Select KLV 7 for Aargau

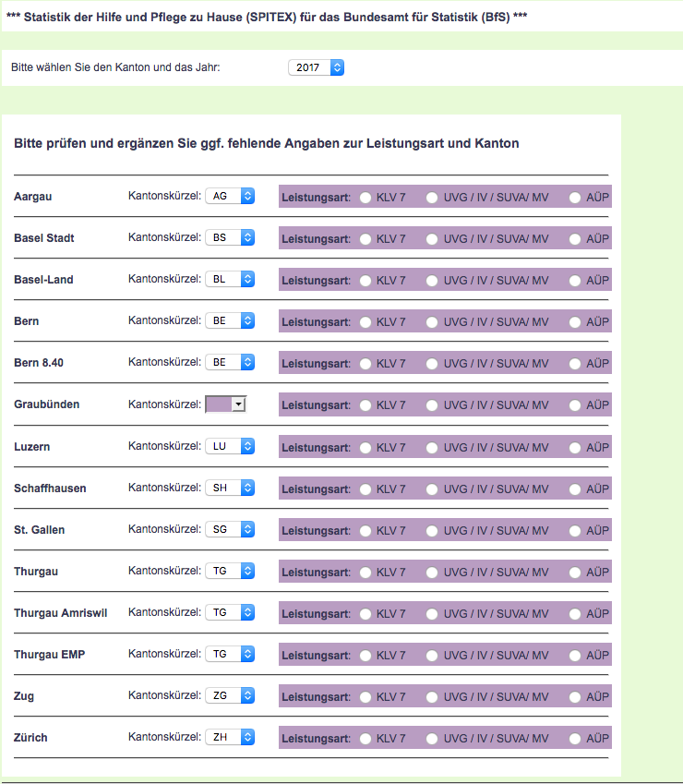coord(365,198)
